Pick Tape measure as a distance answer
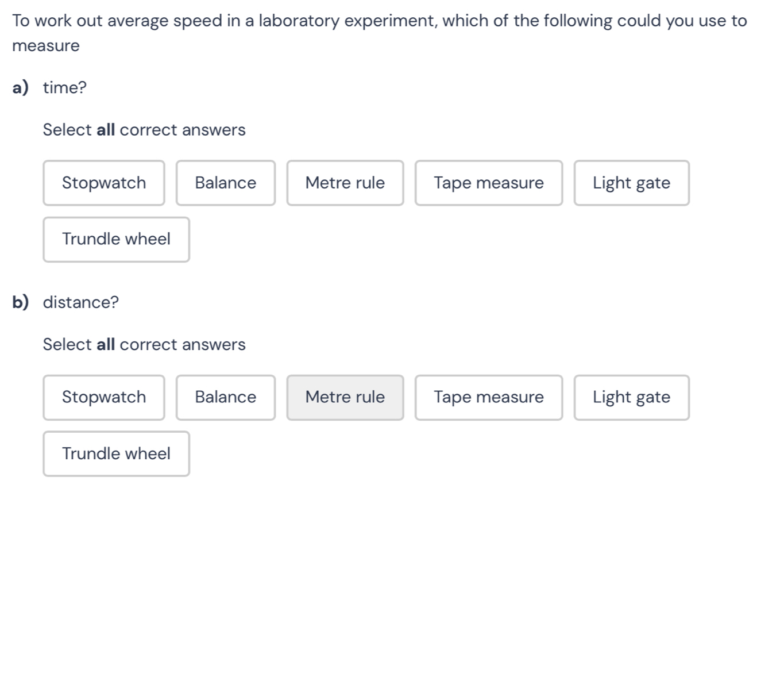This screenshot has height=677, width=784. tap(488, 397)
